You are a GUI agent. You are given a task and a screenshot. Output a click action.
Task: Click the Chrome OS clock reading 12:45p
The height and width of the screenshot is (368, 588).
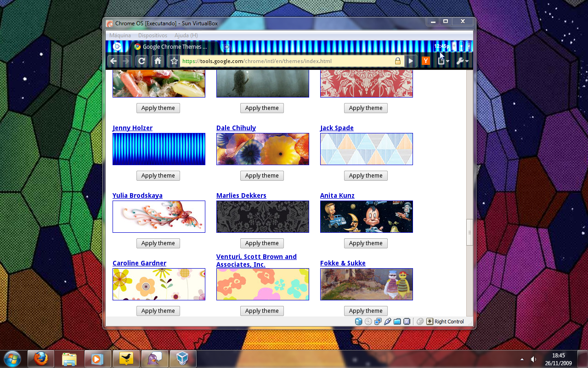coord(441,46)
